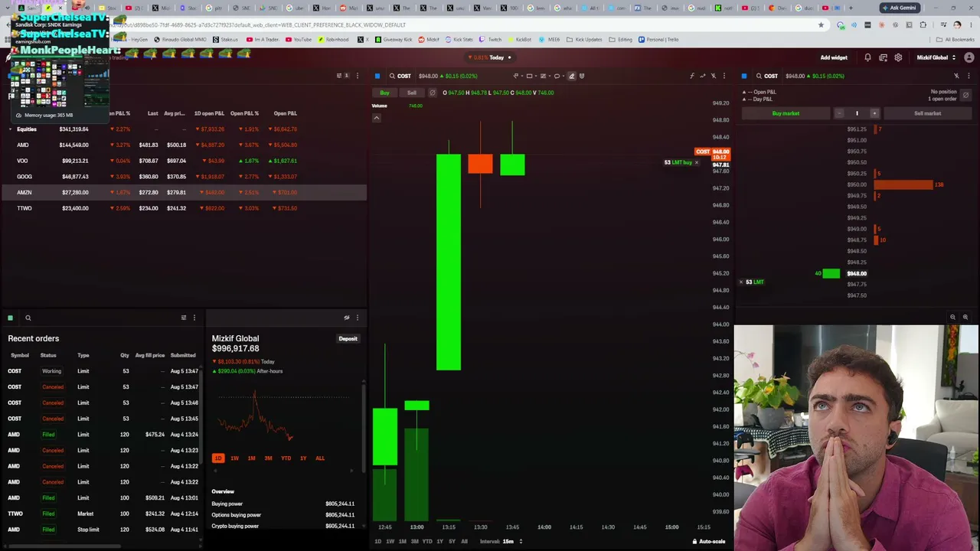Image resolution: width=980 pixels, height=551 pixels.
Task: Open the notifications bell icon
Action: point(867,57)
